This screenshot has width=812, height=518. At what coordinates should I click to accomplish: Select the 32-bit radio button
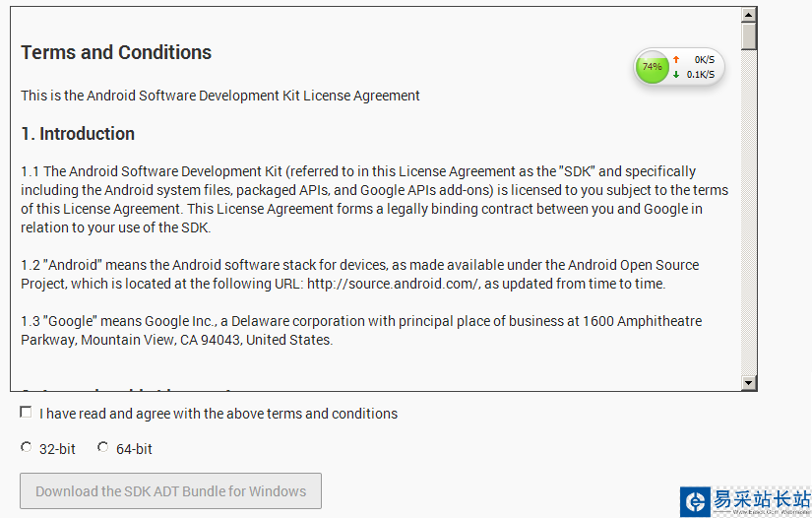(27, 448)
